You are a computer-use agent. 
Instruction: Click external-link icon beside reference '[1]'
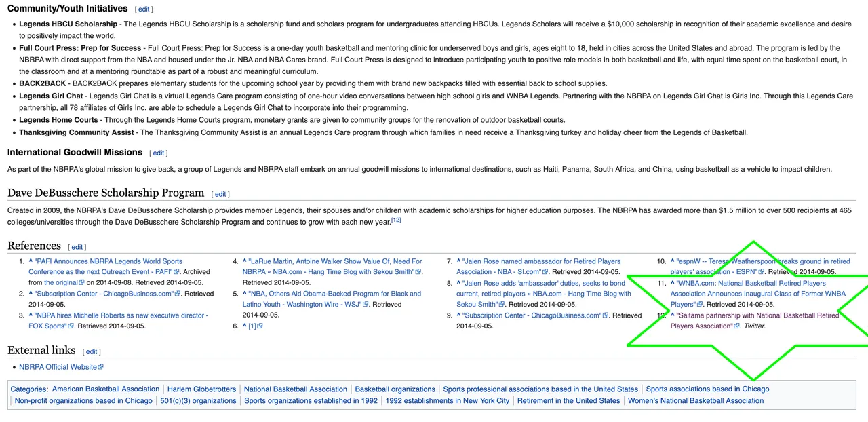(260, 326)
